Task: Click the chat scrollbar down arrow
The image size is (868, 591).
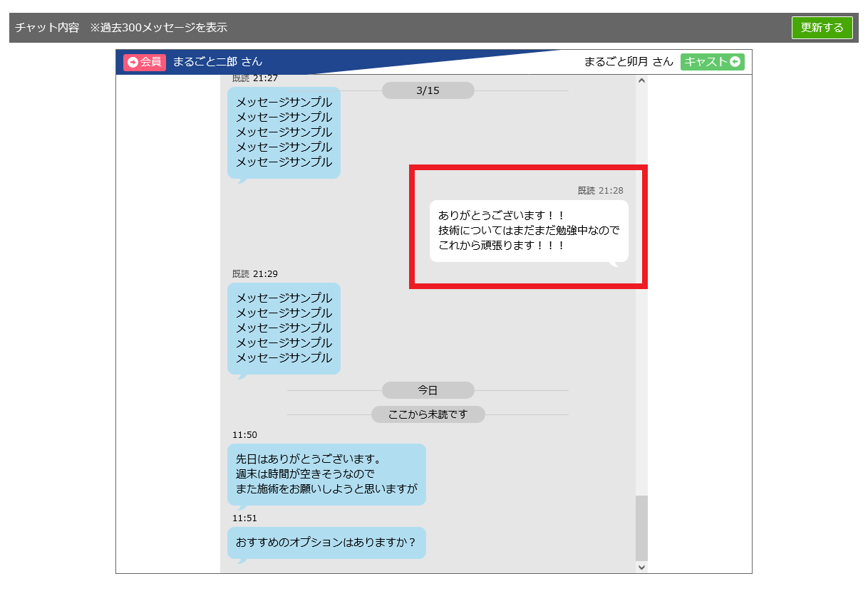Action: (x=641, y=567)
